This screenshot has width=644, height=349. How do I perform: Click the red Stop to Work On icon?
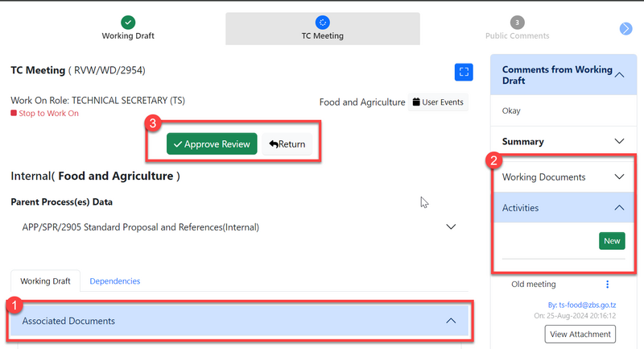pos(14,114)
